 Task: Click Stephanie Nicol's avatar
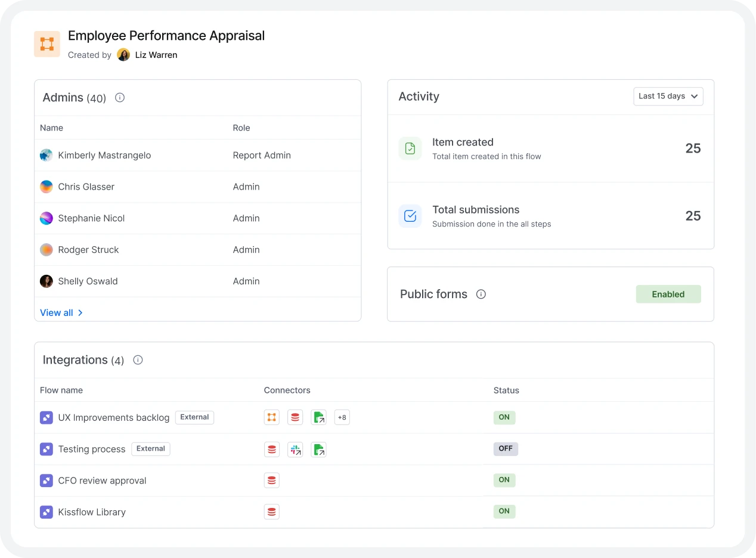click(47, 218)
